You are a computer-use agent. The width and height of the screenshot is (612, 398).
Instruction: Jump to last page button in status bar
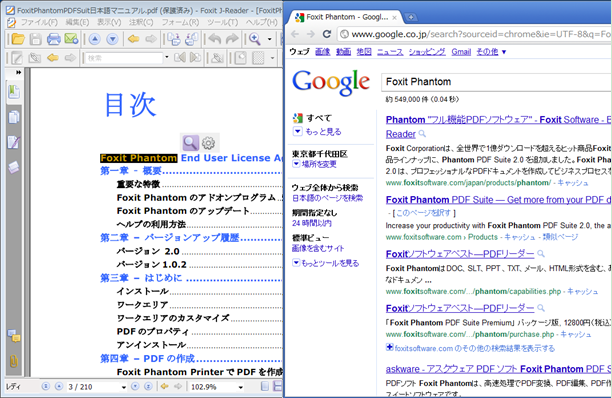click(x=148, y=386)
